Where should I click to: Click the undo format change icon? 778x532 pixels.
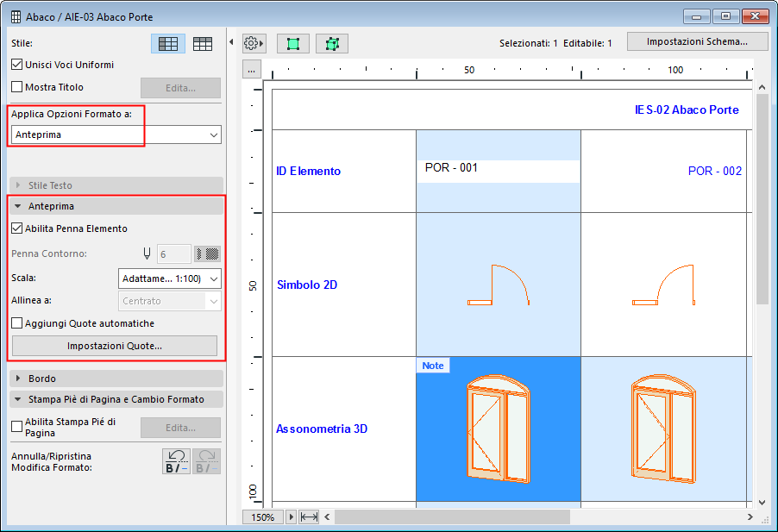176,461
